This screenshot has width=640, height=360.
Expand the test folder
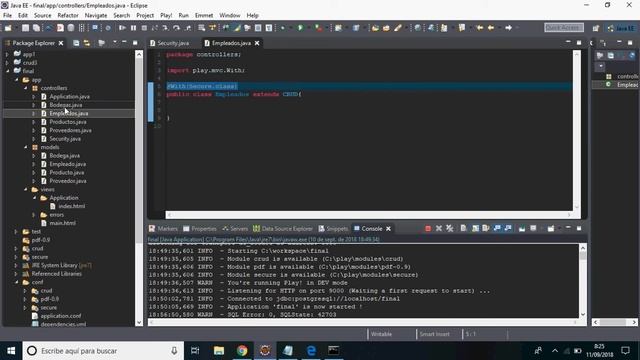[x=16, y=231]
